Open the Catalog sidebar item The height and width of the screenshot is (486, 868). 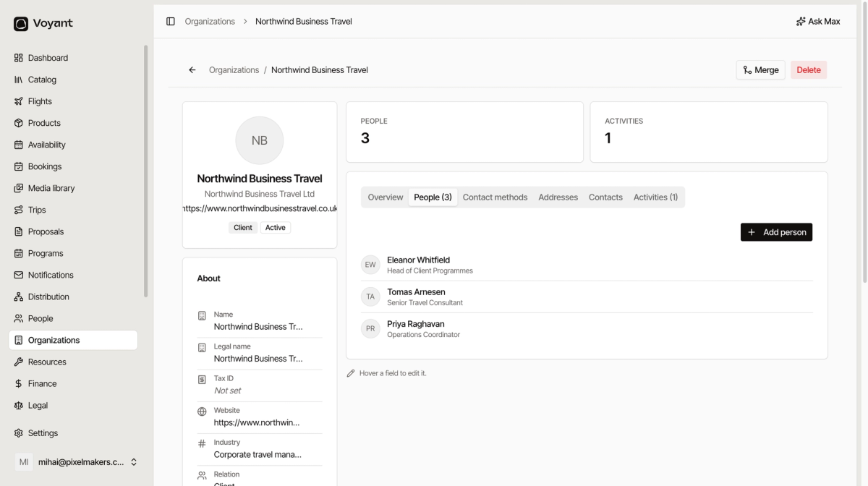pyautogui.click(x=73, y=80)
